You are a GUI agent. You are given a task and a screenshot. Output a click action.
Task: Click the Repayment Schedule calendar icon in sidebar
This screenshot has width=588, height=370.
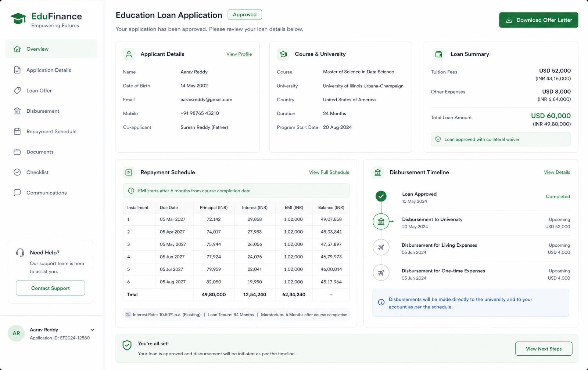coord(17,131)
